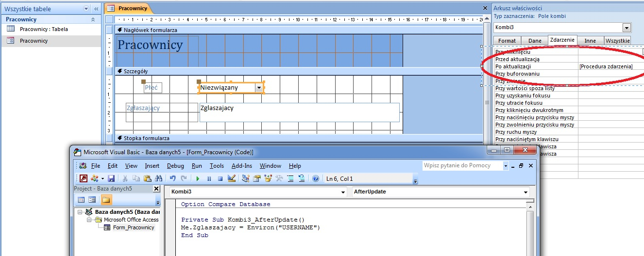
Task: Switch to Dane tab in property sheet
Action: tap(535, 41)
